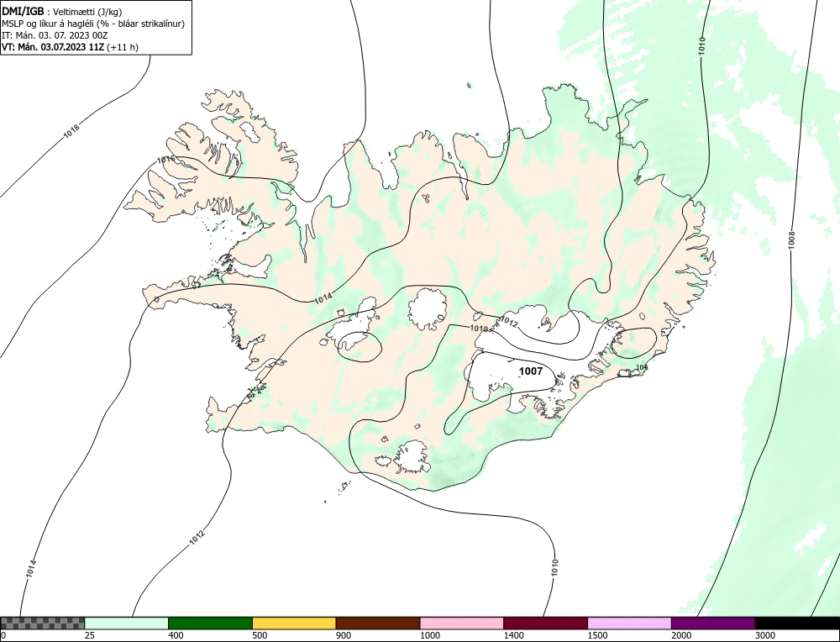
Task: Click the '1012' label near the Vatnajökull glacier
Action: [509, 322]
